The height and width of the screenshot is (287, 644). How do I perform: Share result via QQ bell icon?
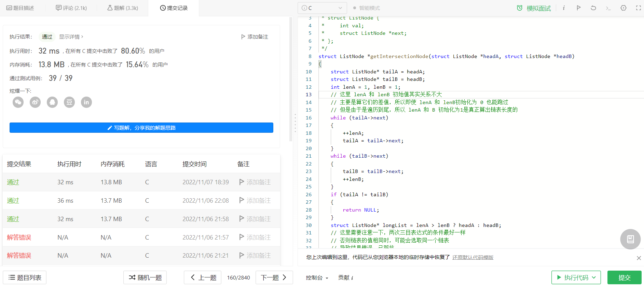(52, 102)
